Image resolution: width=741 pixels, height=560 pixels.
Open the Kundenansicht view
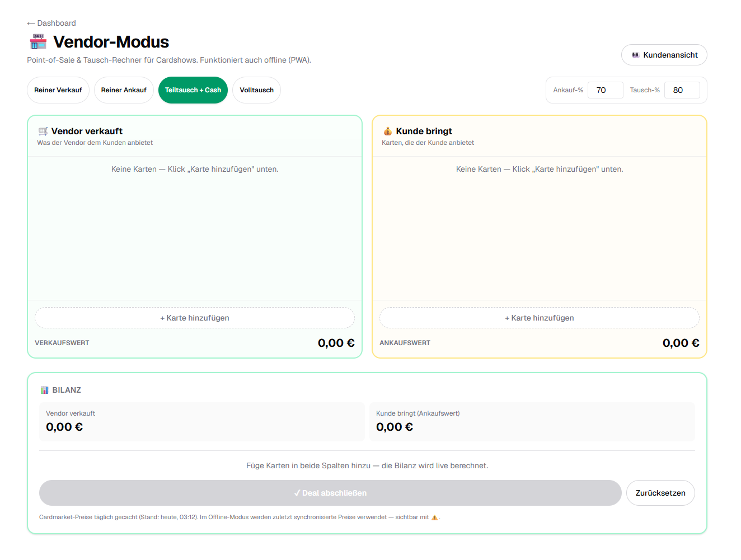coord(664,55)
